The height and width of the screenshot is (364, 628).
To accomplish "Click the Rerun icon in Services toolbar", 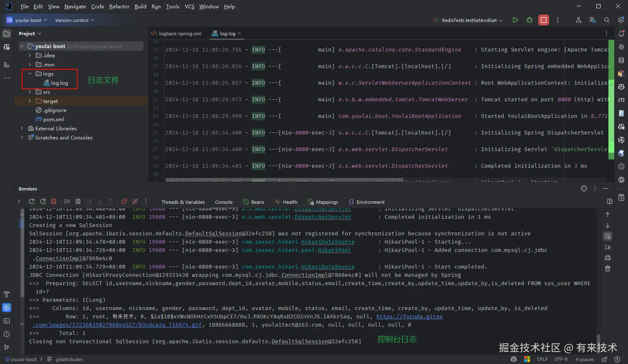I will tap(32, 202).
